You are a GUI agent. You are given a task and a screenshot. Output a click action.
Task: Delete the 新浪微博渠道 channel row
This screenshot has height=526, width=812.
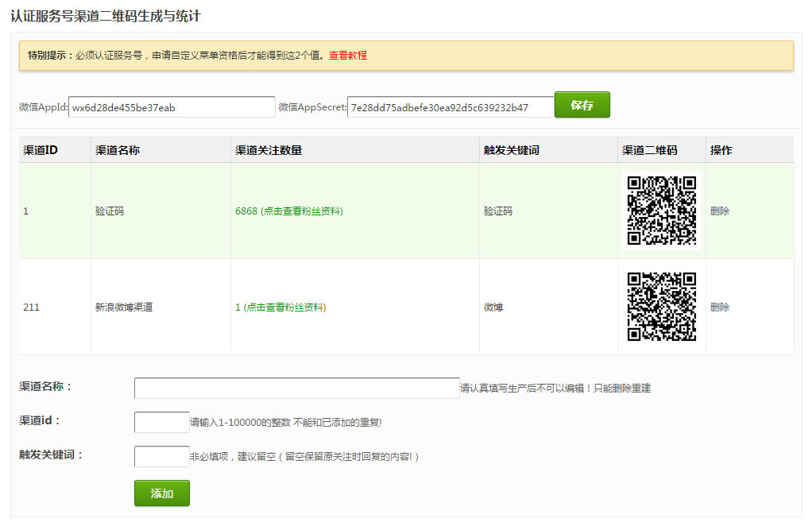click(720, 307)
